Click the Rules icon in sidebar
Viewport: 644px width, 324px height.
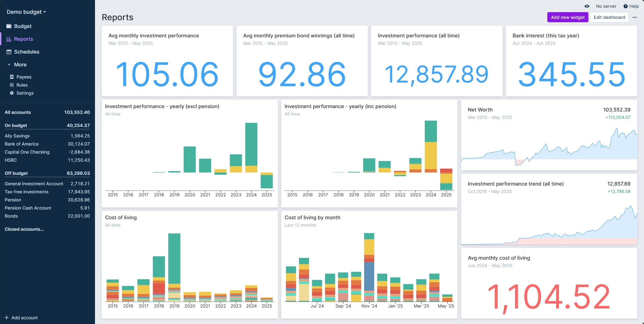click(x=12, y=85)
